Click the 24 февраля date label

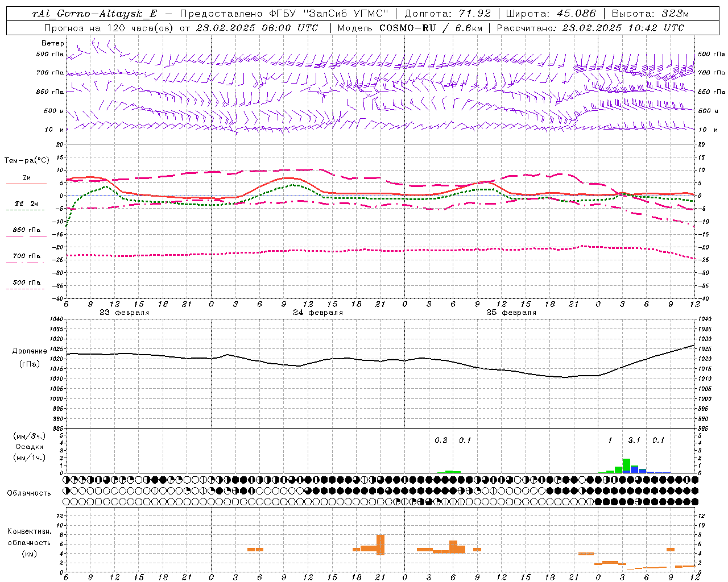pyautogui.click(x=318, y=313)
